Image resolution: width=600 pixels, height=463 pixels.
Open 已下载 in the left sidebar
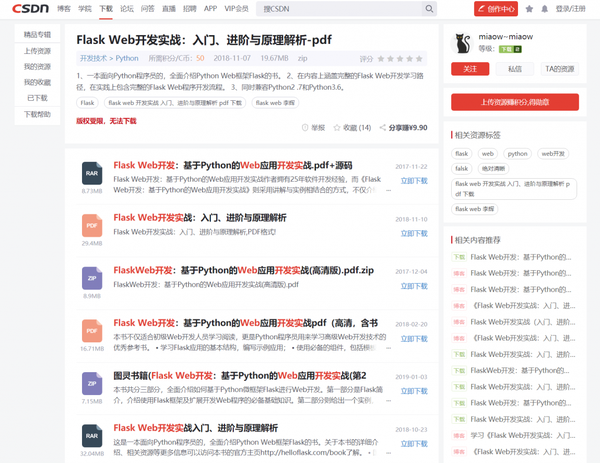tap(37, 98)
